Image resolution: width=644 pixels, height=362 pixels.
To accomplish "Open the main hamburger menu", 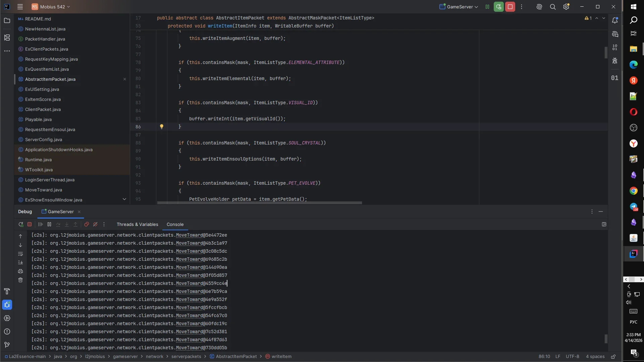I will click(20, 7).
